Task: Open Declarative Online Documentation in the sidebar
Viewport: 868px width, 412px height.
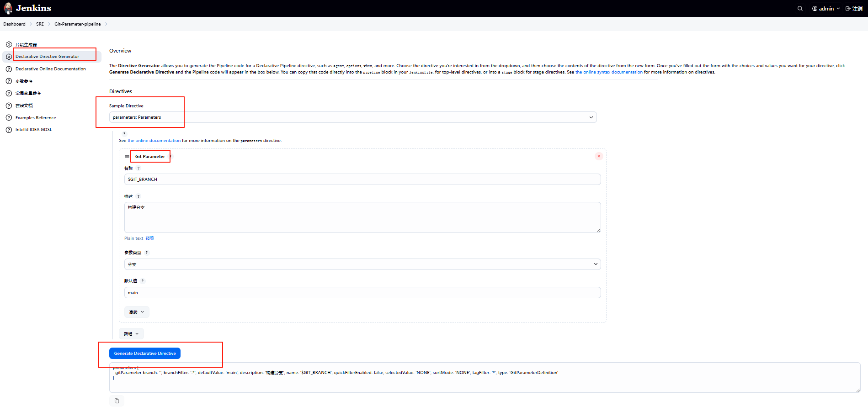Action: pos(51,69)
